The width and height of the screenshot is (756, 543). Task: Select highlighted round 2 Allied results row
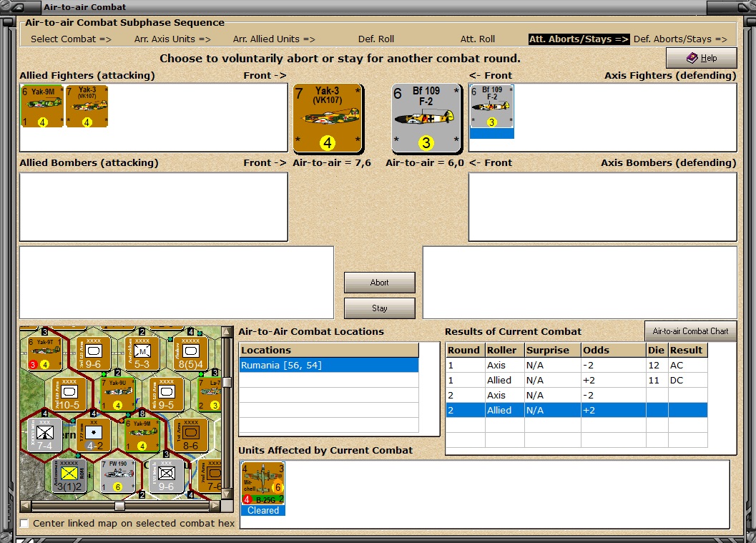(x=576, y=410)
